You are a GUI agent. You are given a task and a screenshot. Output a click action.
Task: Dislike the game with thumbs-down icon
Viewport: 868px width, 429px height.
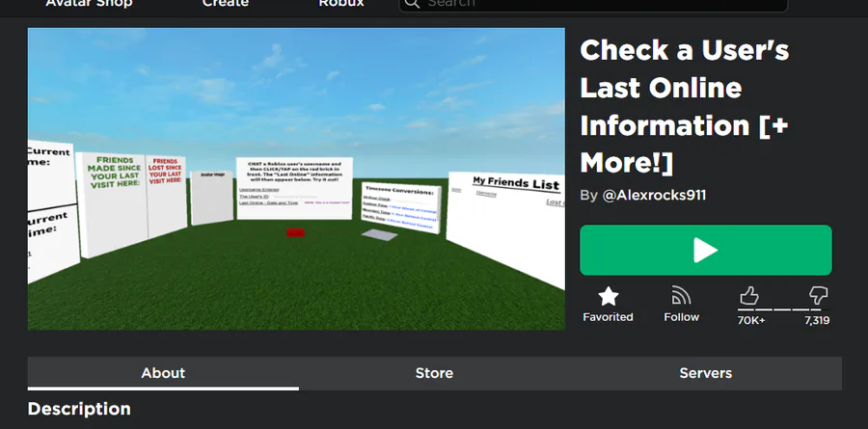(818, 295)
